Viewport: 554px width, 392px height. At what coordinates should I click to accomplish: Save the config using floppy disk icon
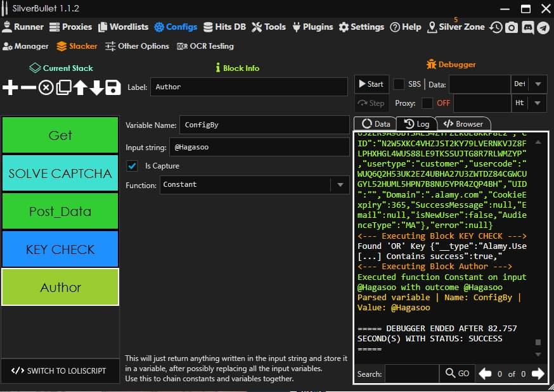click(113, 88)
